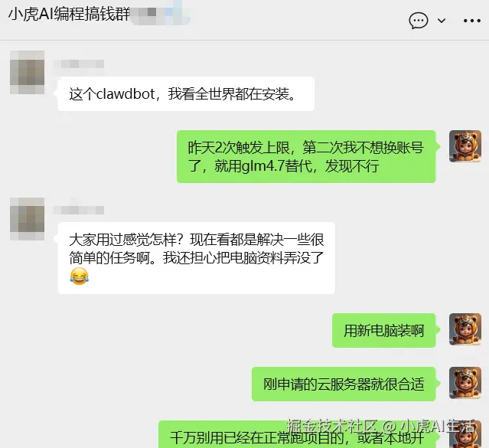Screen dimensions: 489x448
Task: Click the group title 小虎AI编程搞钱群
Action: pos(69,15)
